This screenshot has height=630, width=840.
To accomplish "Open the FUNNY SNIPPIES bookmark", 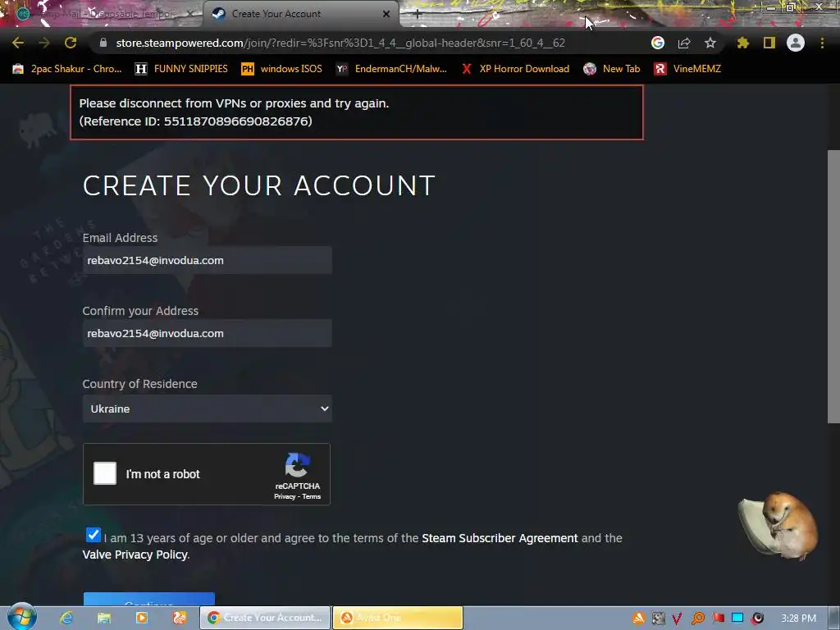I will [x=181, y=69].
